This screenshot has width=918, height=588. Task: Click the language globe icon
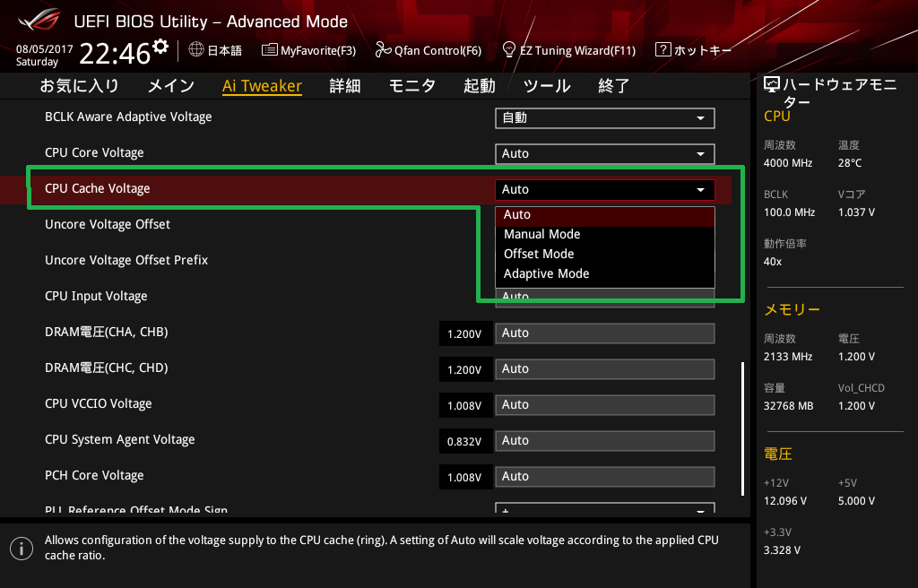click(196, 49)
